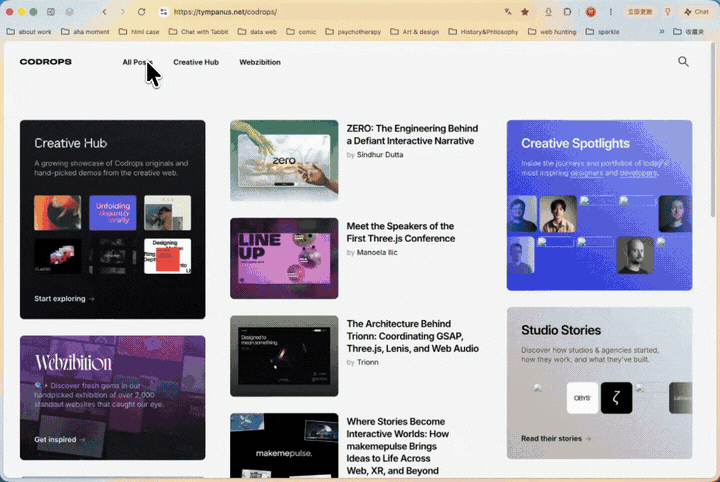Click the update button with Chinese label
Viewport: 720px width, 482px height.
tap(640, 12)
